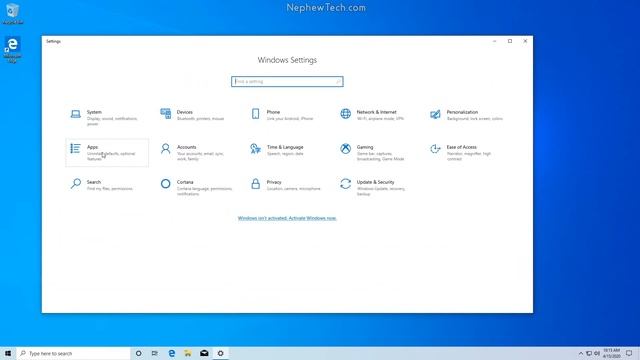This screenshot has height=360, width=640.
Task: Click the Devices category title
Action: (x=184, y=112)
